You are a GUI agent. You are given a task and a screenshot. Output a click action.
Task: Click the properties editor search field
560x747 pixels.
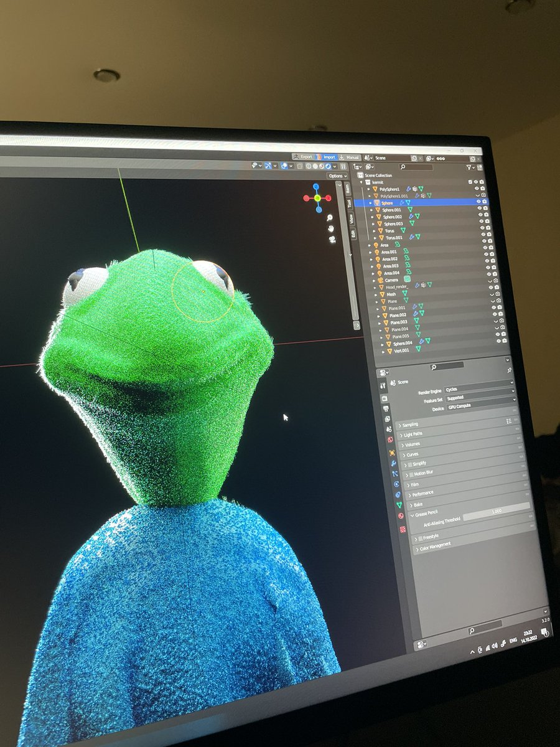click(x=447, y=366)
